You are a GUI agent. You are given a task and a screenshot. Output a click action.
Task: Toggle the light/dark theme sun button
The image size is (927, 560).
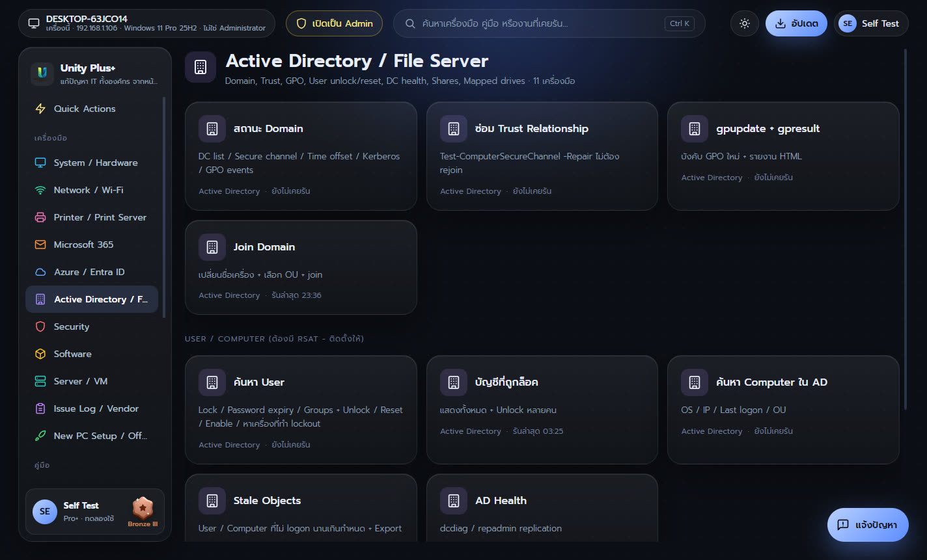[745, 23]
